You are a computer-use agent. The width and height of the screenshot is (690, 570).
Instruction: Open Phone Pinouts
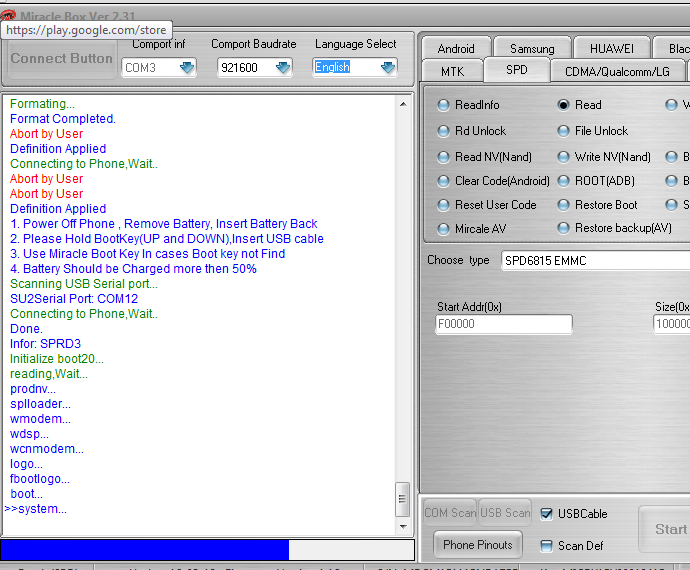[478, 545]
